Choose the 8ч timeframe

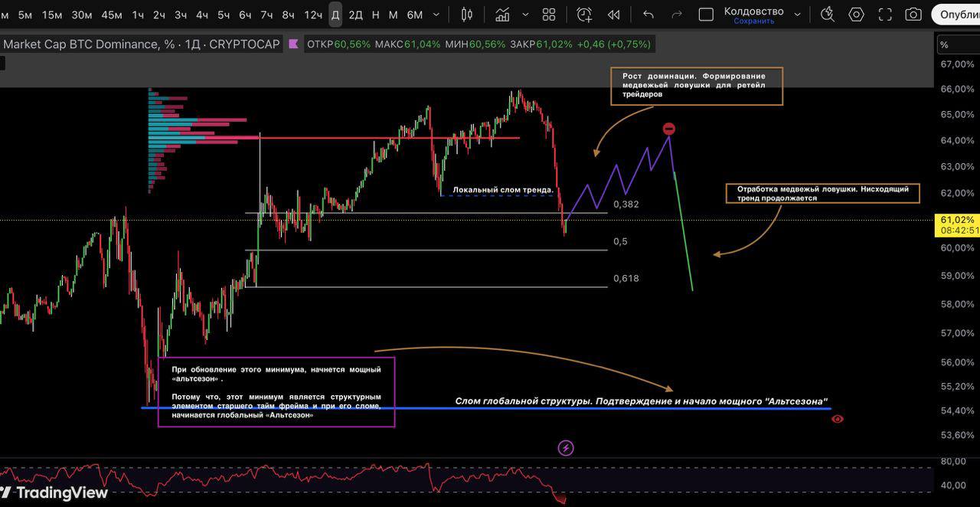pyautogui.click(x=288, y=15)
